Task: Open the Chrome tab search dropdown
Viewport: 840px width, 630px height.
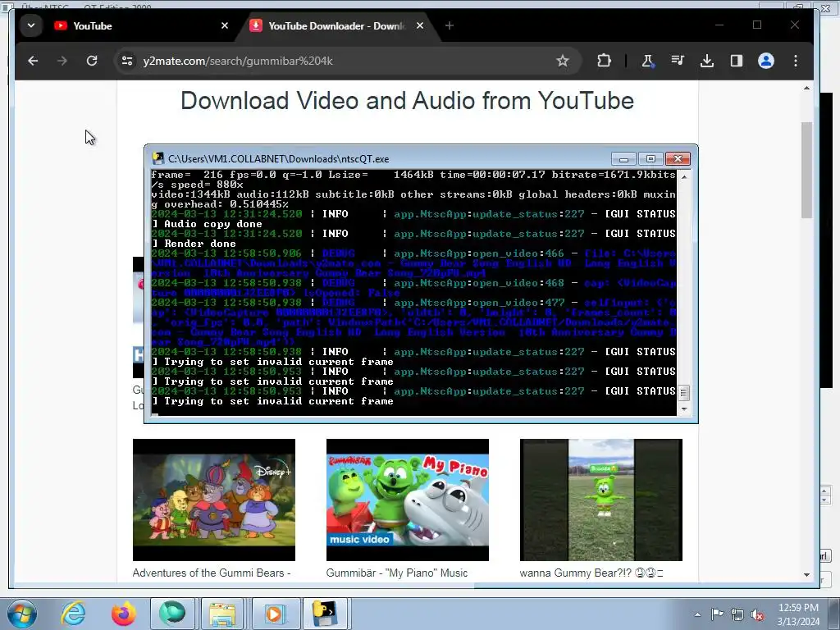Action: point(31,25)
